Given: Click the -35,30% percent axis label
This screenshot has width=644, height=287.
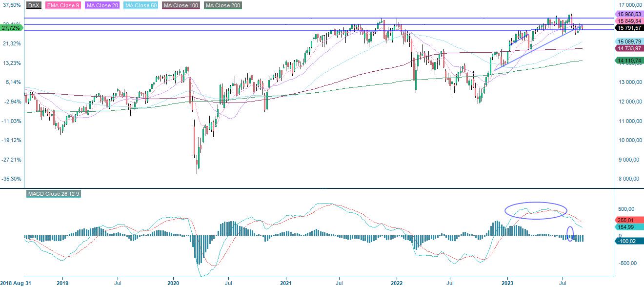Looking at the screenshot, I should click(11, 179).
